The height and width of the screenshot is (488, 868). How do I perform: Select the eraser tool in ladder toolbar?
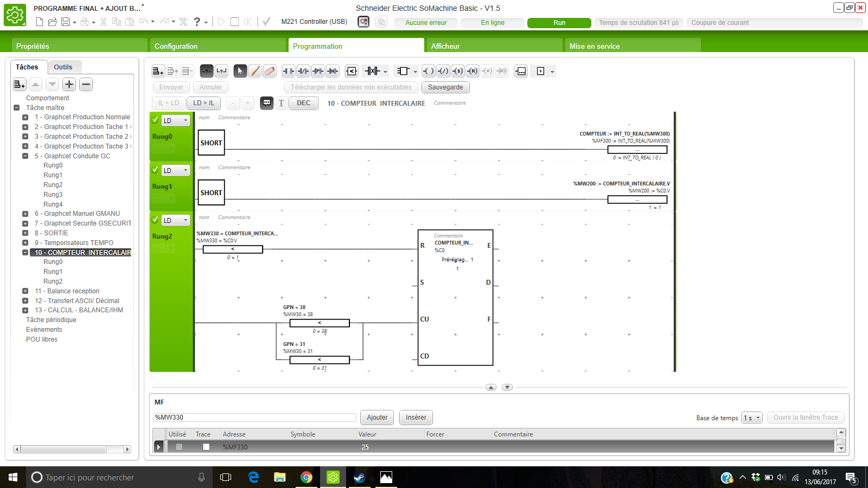tap(270, 71)
